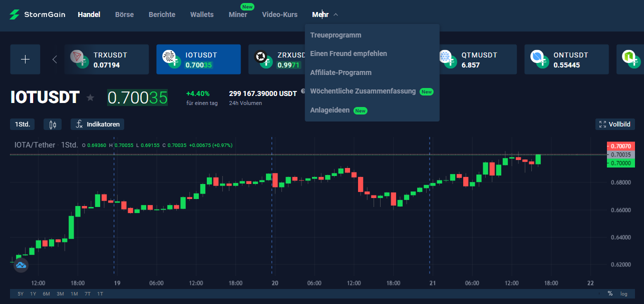Click the blue cloud chart icon
The image size is (644, 304).
pyautogui.click(x=21, y=265)
